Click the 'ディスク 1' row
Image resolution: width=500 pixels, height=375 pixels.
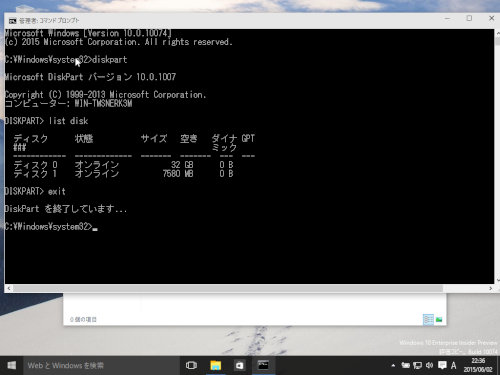[x=123, y=174]
